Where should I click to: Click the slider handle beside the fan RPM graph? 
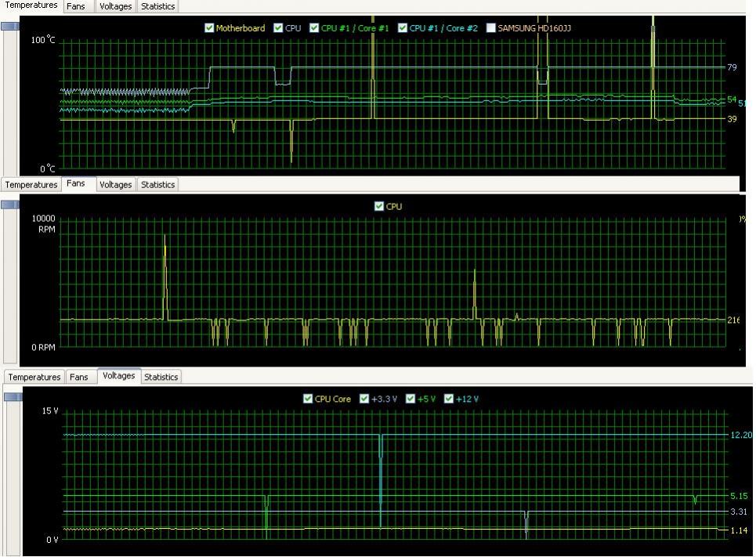[10, 204]
